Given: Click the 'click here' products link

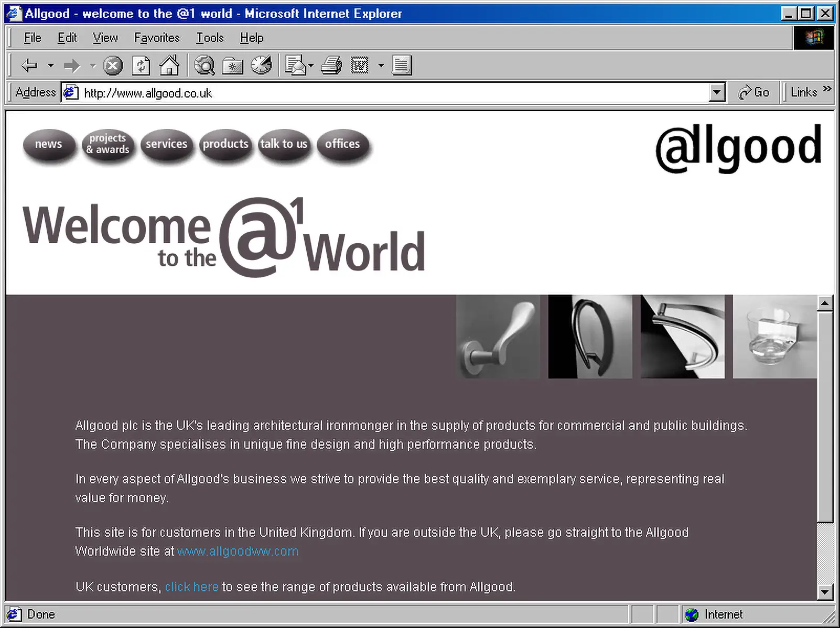Looking at the screenshot, I should pyautogui.click(x=191, y=587).
